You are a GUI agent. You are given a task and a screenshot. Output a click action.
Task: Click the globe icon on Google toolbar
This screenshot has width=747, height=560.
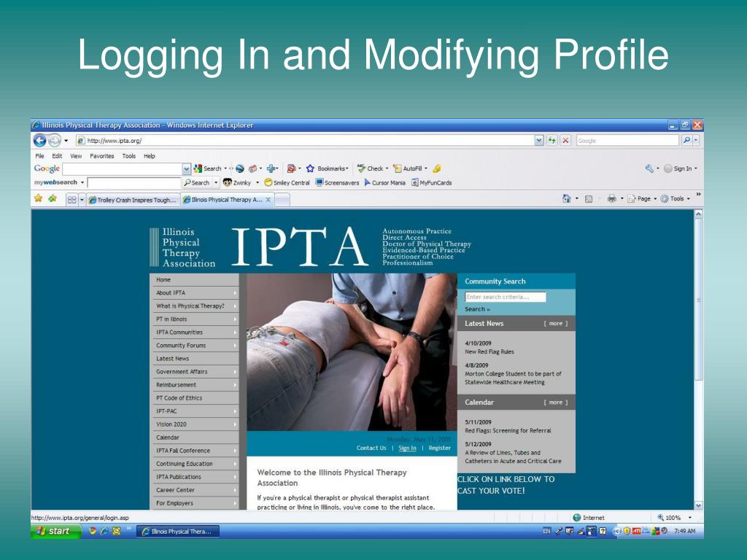pos(240,168)
